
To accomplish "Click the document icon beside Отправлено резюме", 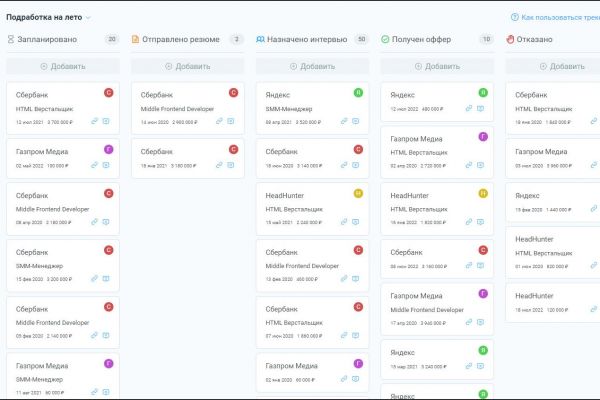I will pos(135,39).
